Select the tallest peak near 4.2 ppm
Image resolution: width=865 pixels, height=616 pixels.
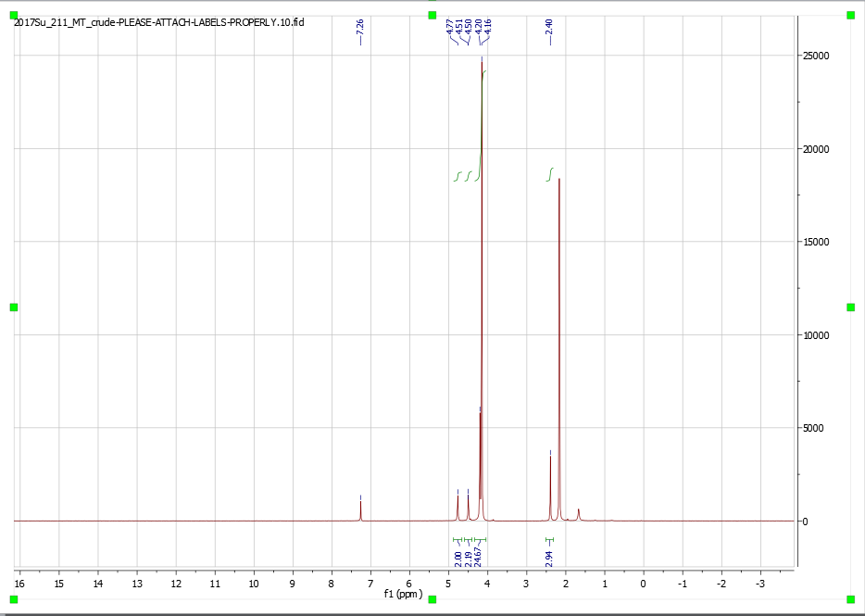point(482,93)
